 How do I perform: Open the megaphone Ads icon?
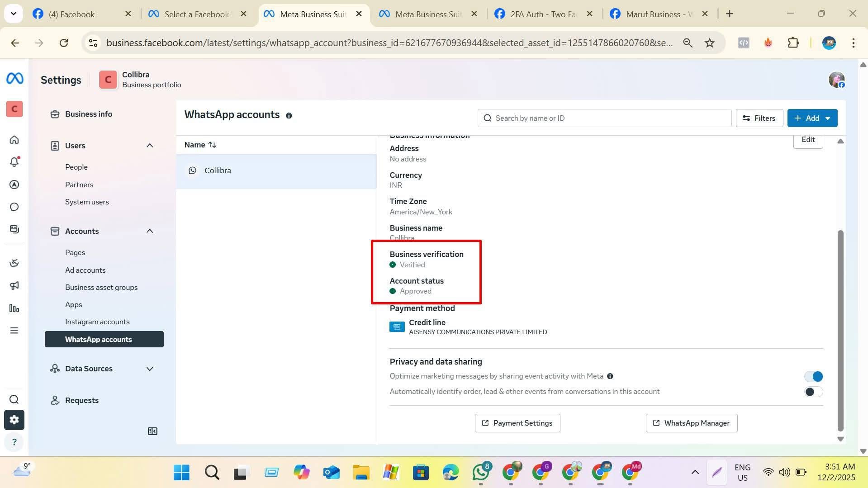click(x=14, y=286)
